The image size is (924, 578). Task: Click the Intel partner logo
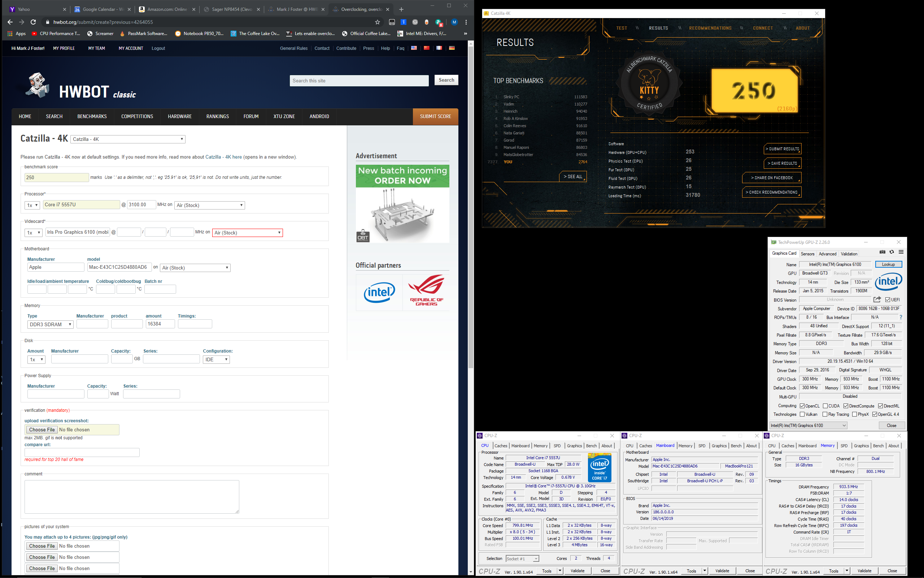click(379, 293)
